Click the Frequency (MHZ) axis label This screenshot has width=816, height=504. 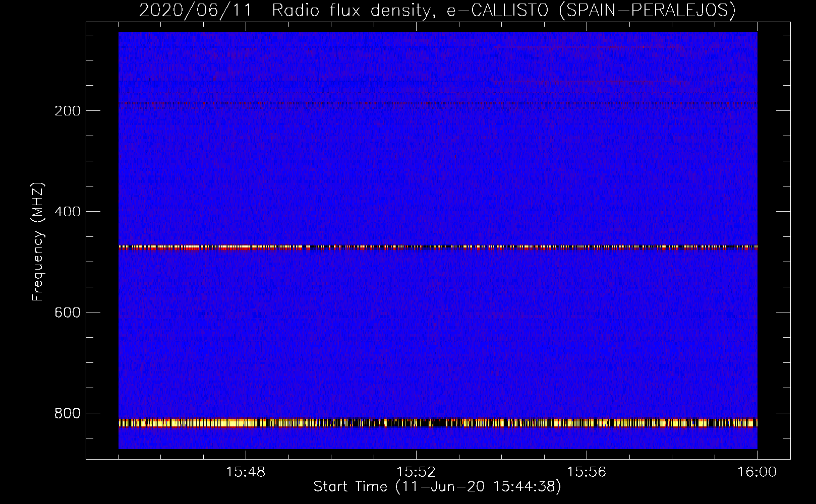click(x=38, y=242)
